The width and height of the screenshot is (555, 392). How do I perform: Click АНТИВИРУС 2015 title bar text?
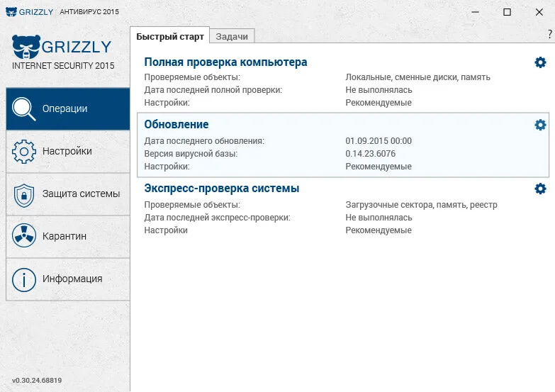coord(89,11)
